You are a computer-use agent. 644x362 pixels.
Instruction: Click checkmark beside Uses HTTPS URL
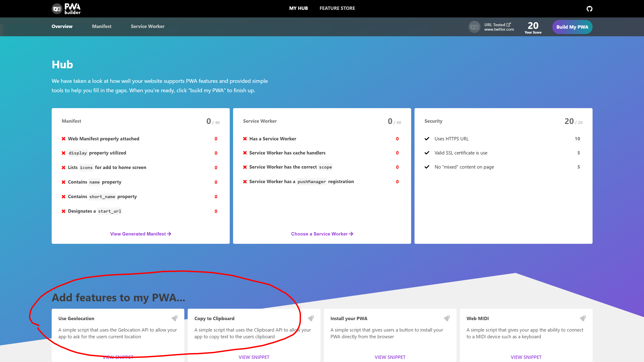[427, 139]
